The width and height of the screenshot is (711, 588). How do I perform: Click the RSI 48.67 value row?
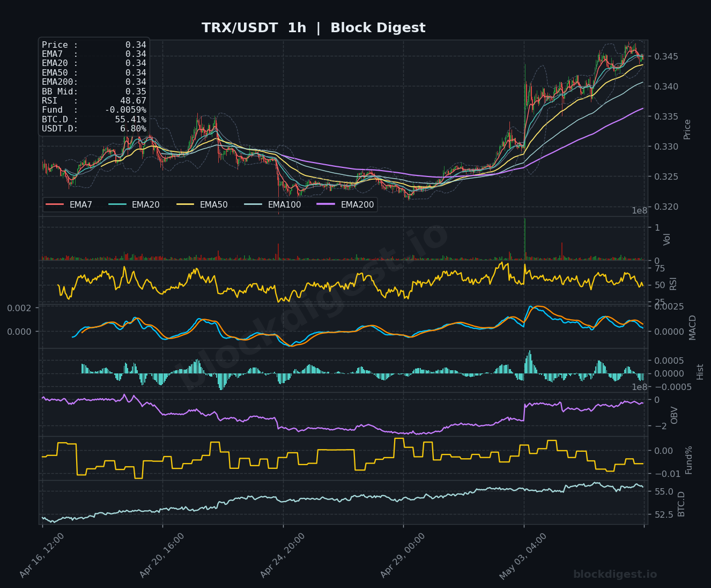point(94,101)
